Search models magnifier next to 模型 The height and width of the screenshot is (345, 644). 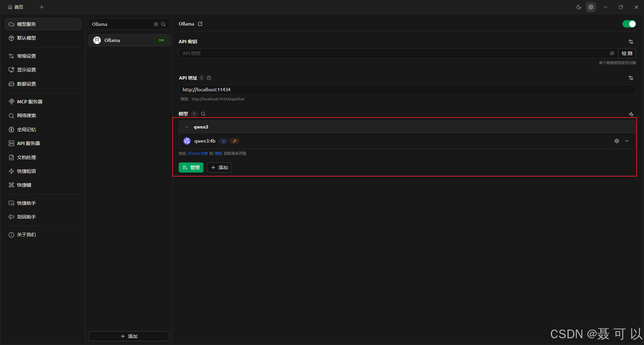coord(203,114)
